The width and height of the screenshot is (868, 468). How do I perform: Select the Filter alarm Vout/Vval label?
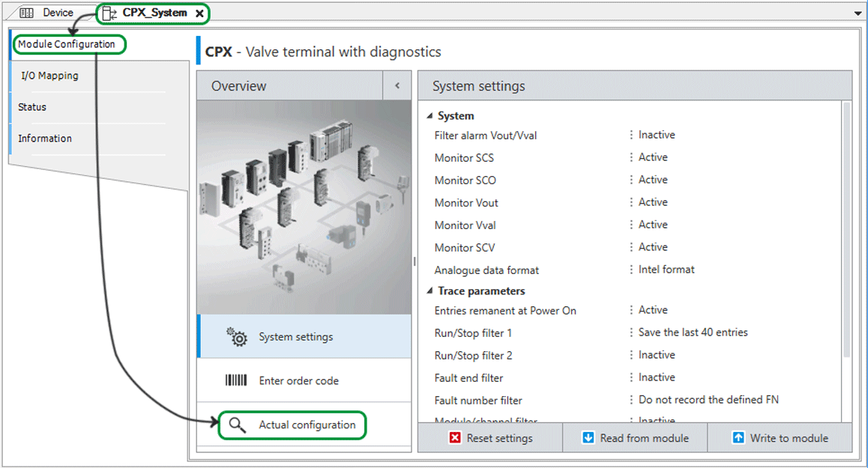[486, 136]
